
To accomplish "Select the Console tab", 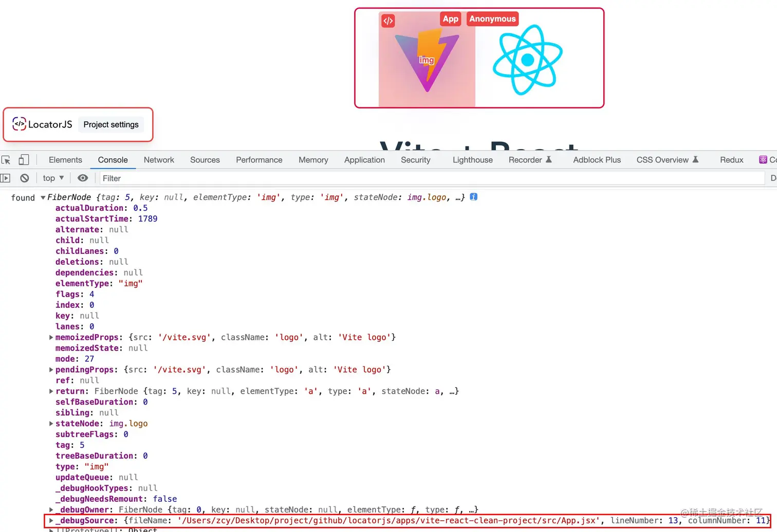I will pos(113,160).
